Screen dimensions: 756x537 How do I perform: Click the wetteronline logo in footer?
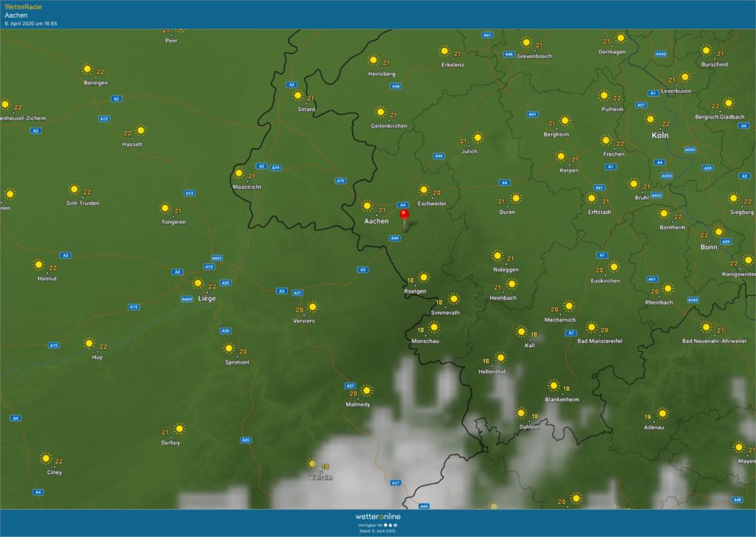tap(378, 516)
